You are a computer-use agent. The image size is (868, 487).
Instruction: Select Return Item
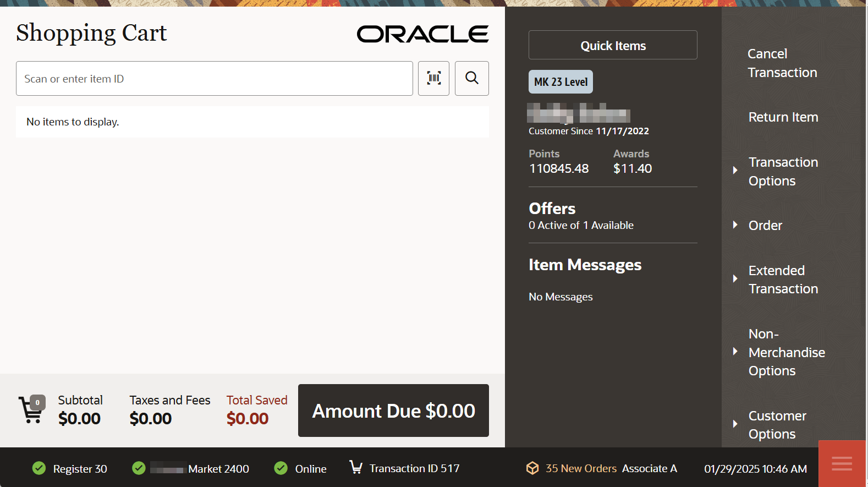(x=783, y=117)
